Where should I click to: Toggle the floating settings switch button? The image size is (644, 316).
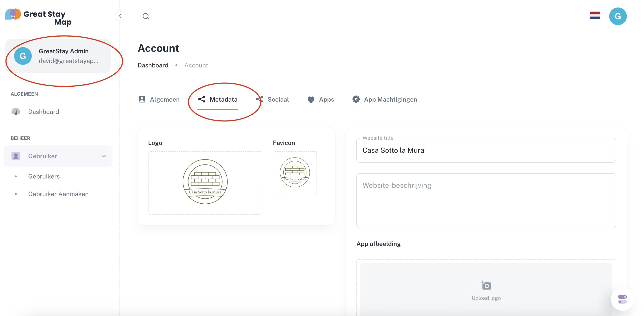pyautogui.click(x=622, y=299)
